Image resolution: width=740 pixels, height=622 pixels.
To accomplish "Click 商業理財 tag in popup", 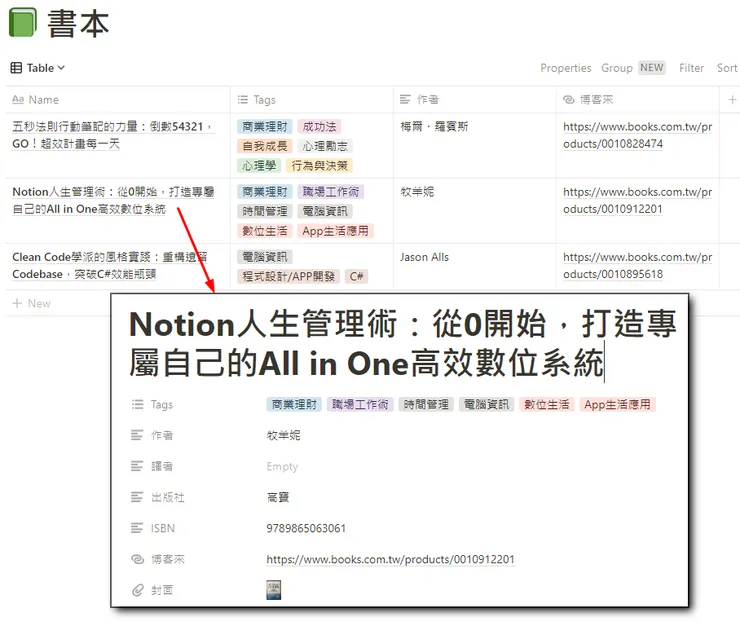I will pyautogui.click(x=294, y=404).
